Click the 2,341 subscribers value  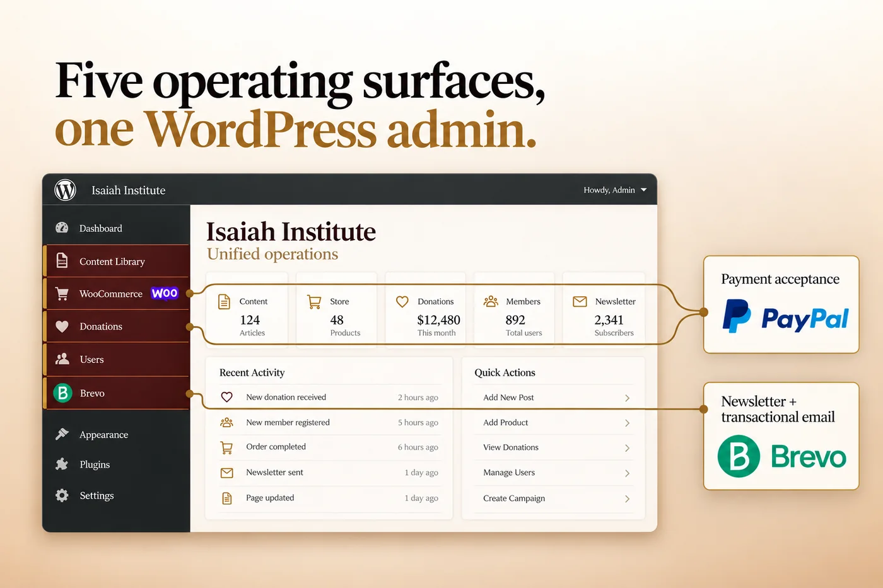click(609, 320)
